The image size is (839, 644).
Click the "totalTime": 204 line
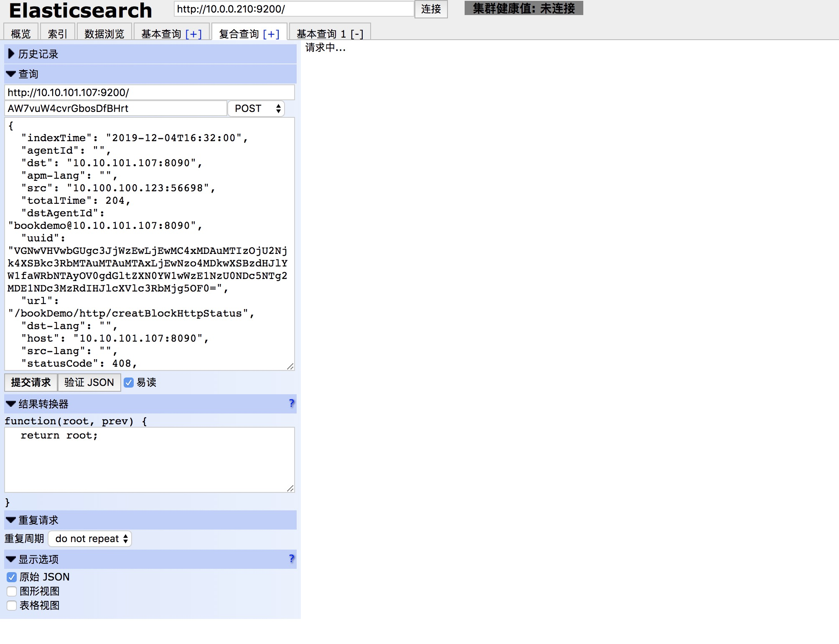point(76,200)
